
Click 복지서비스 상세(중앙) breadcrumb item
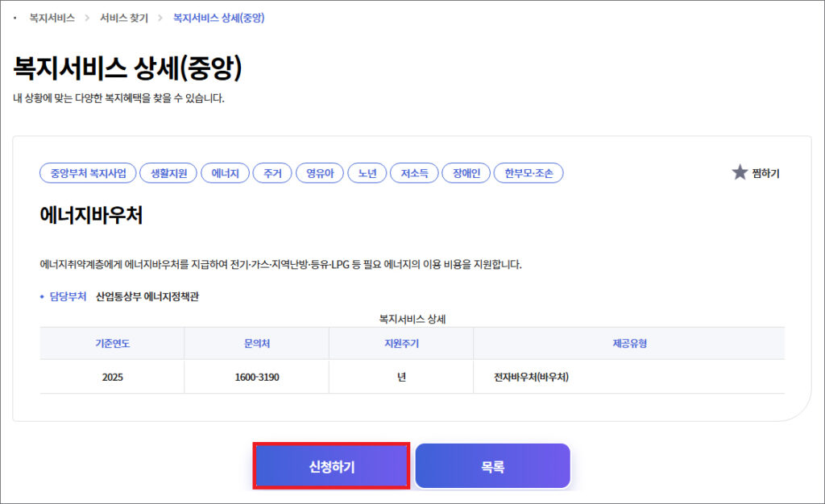tap(218, 18)
